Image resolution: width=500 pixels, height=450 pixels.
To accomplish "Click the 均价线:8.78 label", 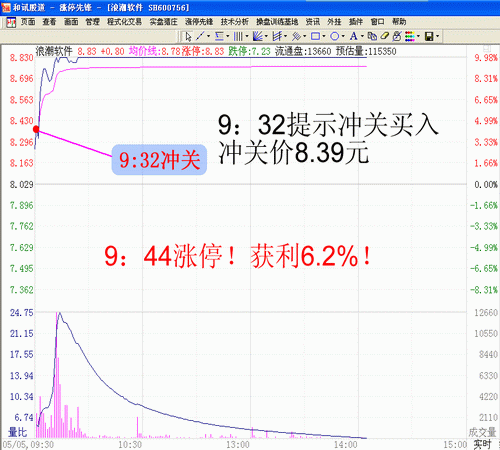I will (x=155, y=51).
